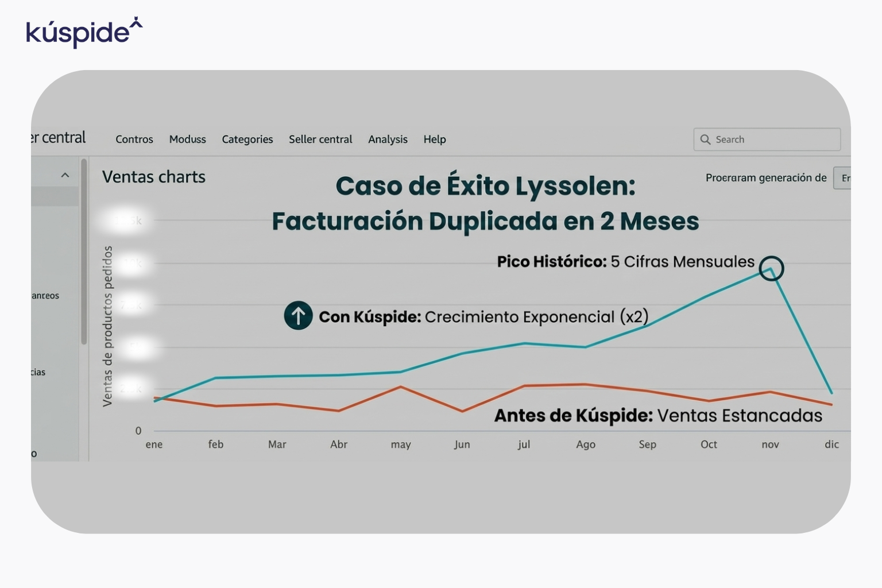This screenshot has width=882, height=588.
Task: Switch to the Seller central tab
Action: [x=320, y=140]
